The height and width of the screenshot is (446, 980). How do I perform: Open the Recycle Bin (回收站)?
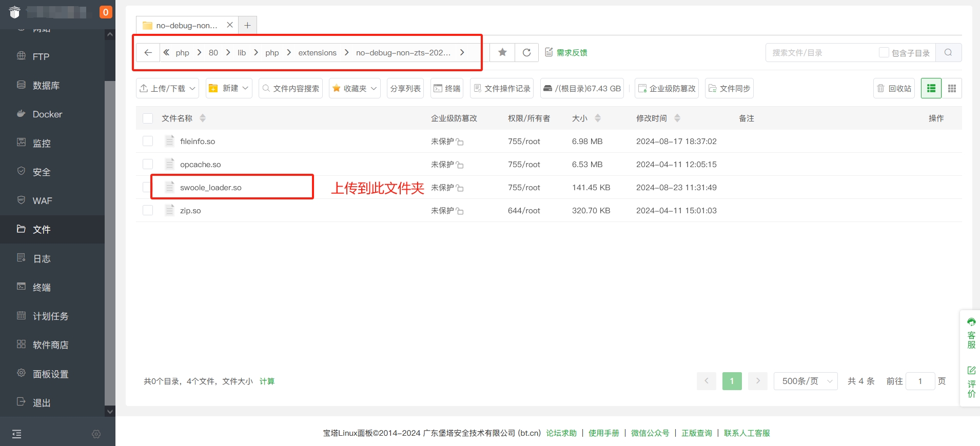pyautogui.click(x=894, y=88)
